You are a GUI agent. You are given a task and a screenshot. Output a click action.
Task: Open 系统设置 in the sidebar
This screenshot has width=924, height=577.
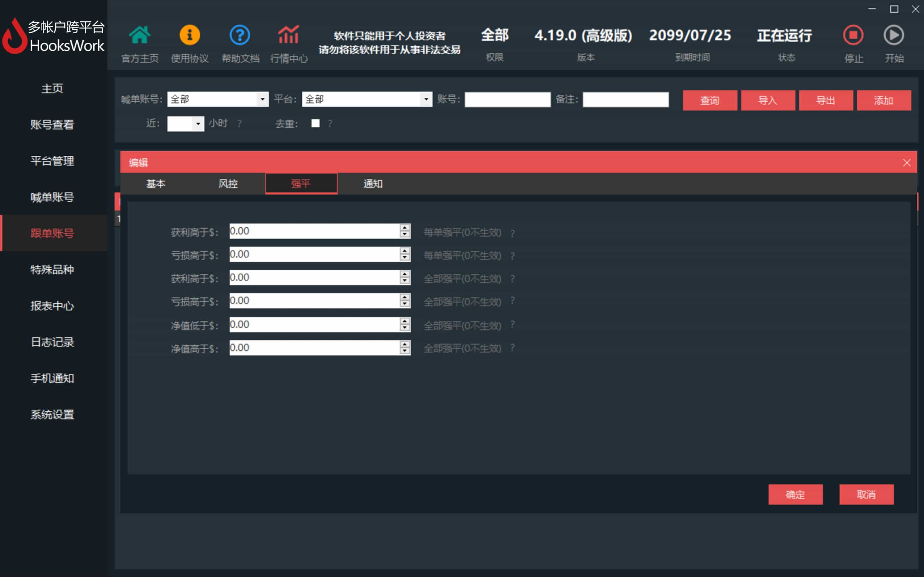click(x=52, y=415)
